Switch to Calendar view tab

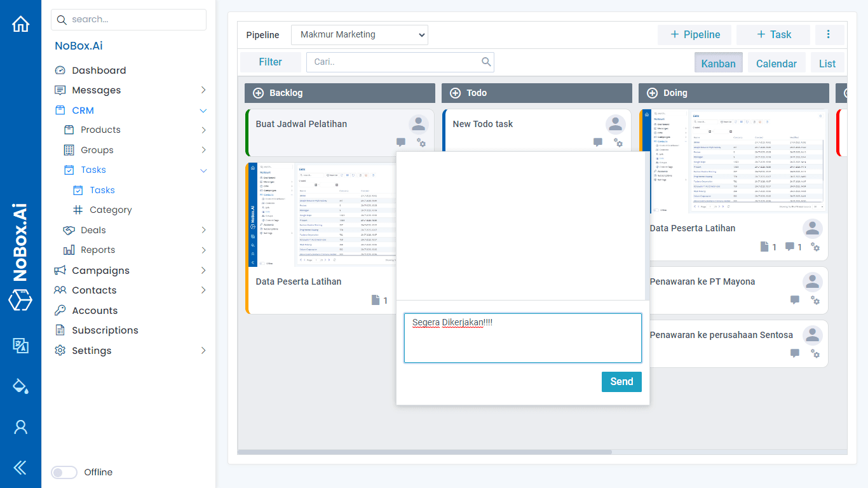(x=776, y=64)
